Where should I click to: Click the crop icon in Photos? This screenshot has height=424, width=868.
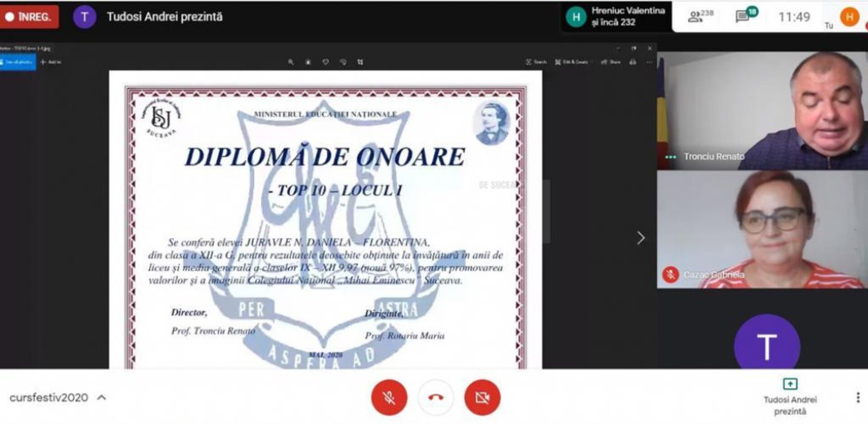click(x=360, y=62)
